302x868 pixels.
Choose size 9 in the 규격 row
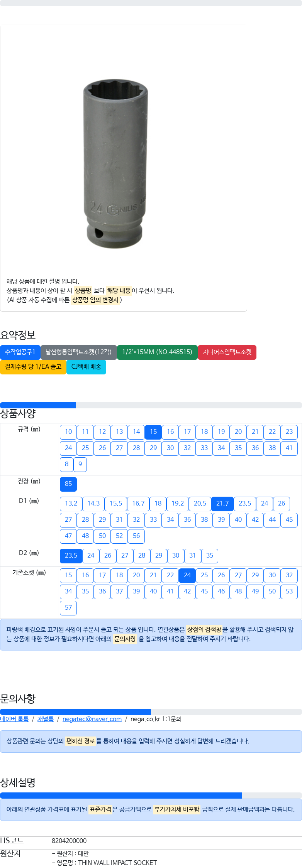click(80, 464)
